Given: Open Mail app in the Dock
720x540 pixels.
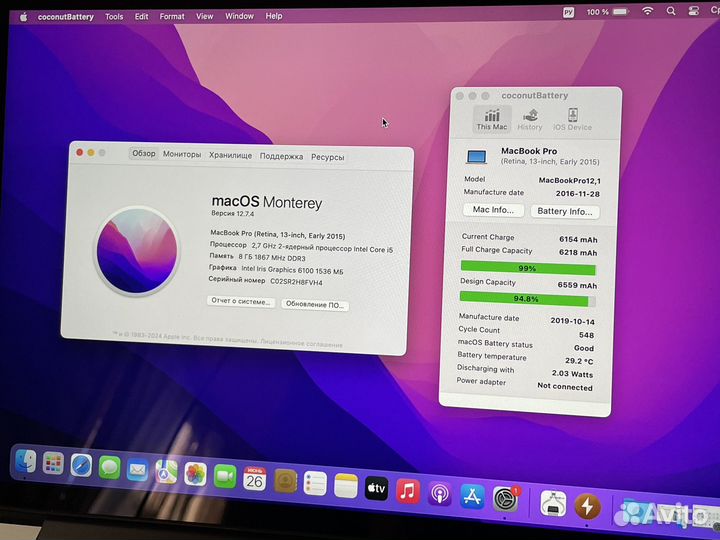Looking at the screenshot, I should pyautogui.click(x=137, y=470).
